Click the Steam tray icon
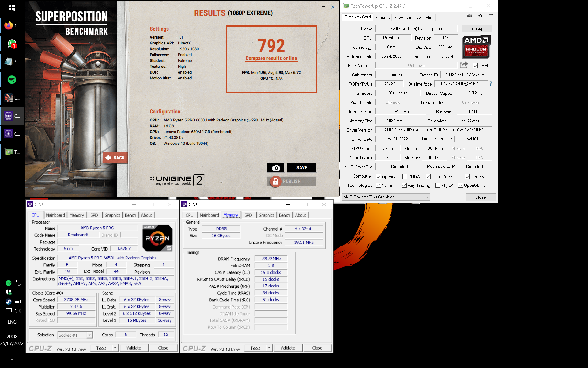Image resolution: width=588 pixels, height=368 pixels. pos(8,301)
